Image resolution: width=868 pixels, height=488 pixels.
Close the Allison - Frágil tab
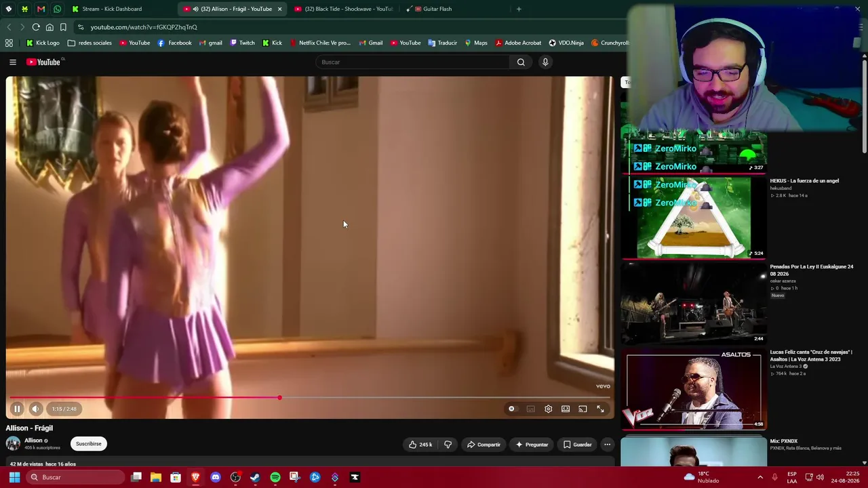click(x=279, y=9)
